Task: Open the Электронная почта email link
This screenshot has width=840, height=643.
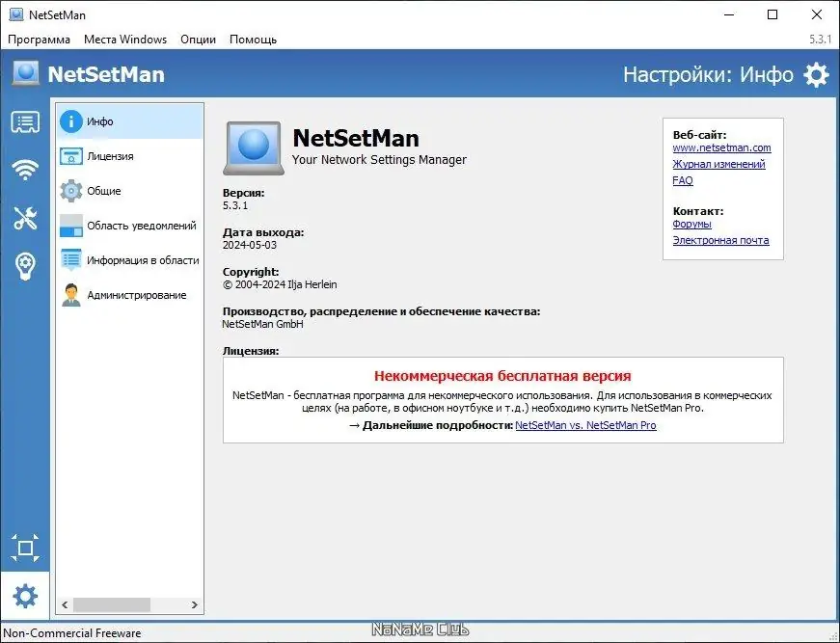Action: [x=720, y=240]
